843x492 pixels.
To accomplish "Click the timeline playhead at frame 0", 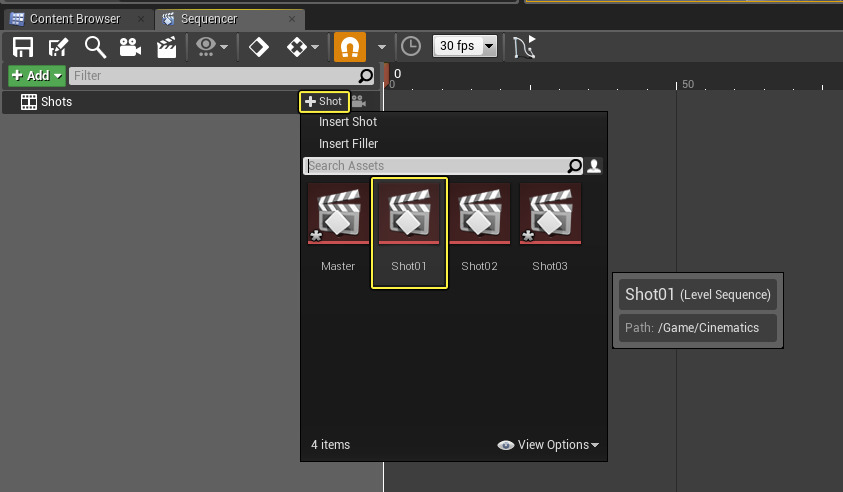I will [385, 76].
